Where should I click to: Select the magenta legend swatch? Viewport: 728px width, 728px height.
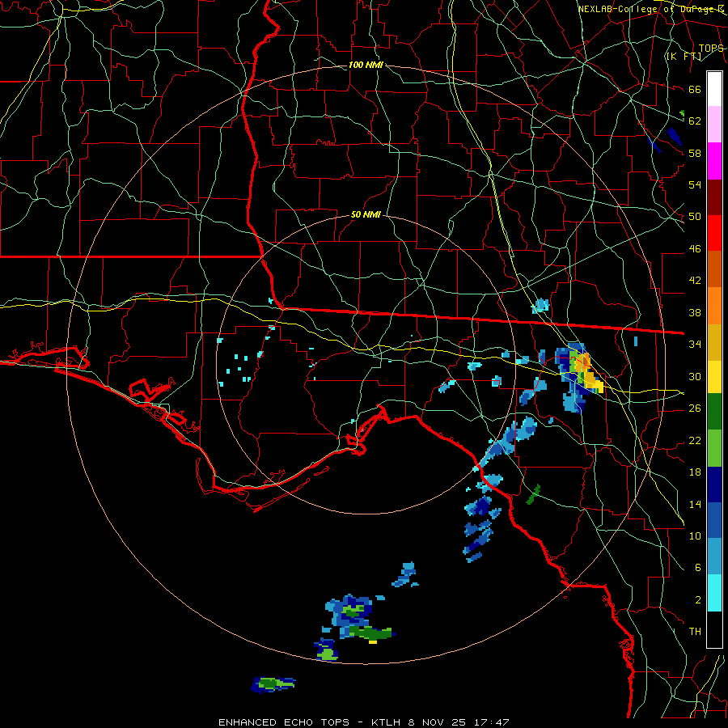point(714,161)
